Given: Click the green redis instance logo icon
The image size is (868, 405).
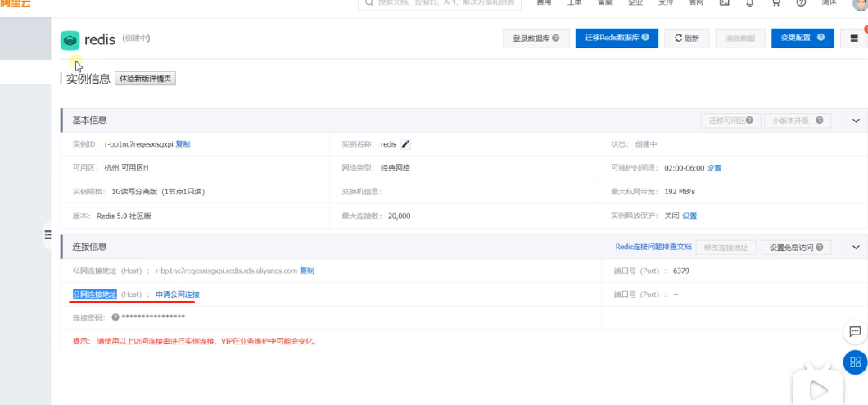Looking at the screenshot, I should tap(70, 40).
